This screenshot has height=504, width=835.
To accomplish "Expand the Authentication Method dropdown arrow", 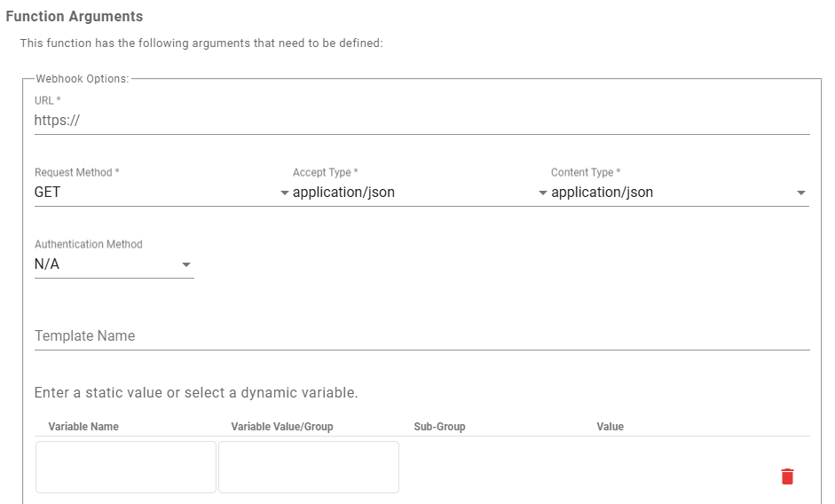I will 185,264.
